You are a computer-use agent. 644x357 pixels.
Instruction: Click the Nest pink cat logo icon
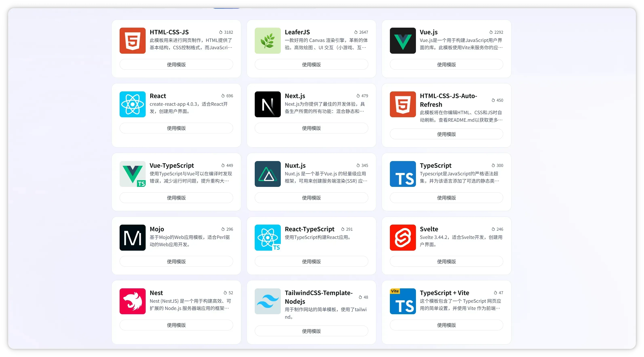tap(133, 301)
